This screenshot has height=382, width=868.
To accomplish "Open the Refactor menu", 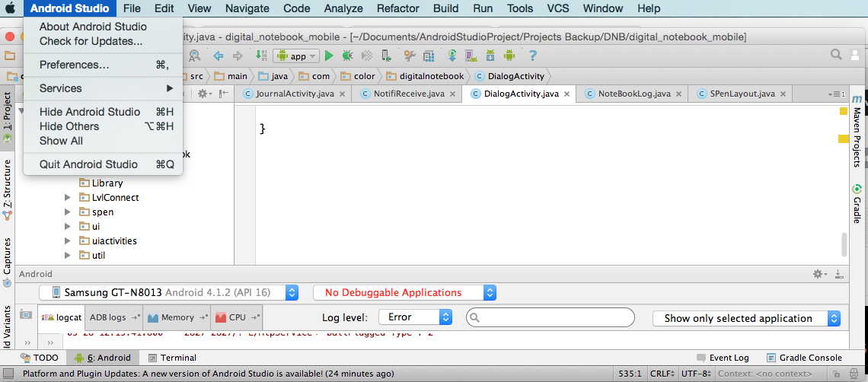I will point(397,8).
